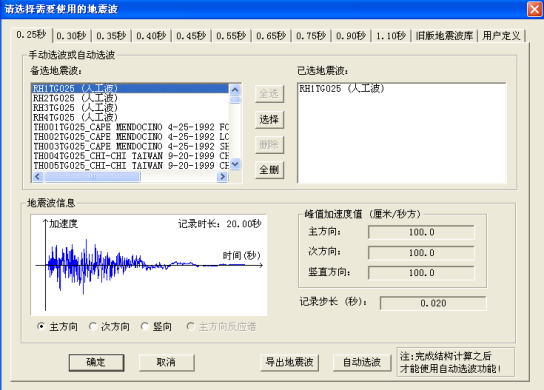
Task: Select RH3TG025 (人工波) wave
Action: point(130,108)
